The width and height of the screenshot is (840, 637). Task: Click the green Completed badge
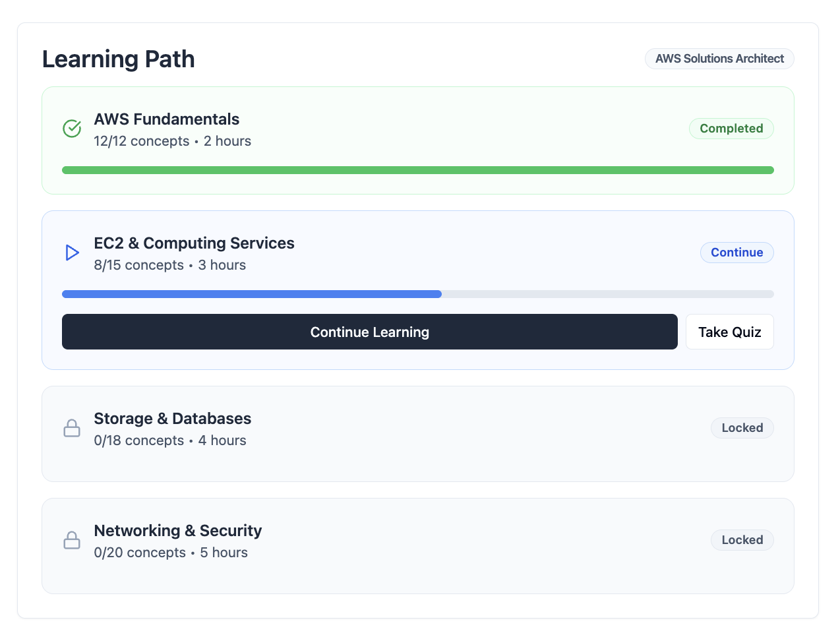click(x=731, y=129)
